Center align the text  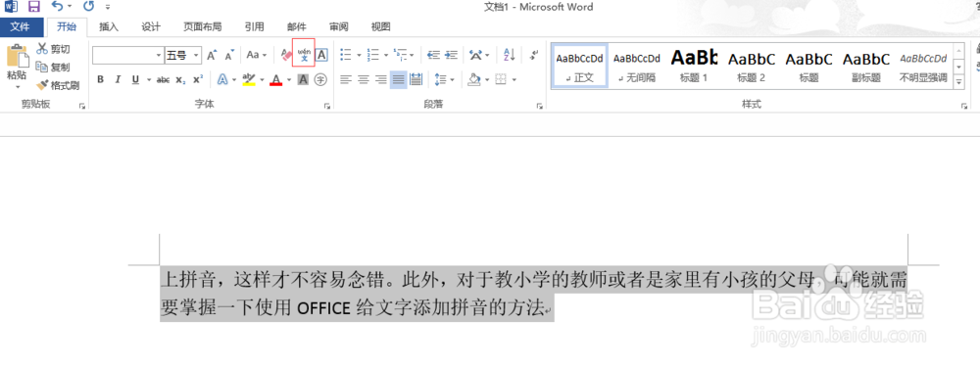pyautogui.click(x=364, y=79)
